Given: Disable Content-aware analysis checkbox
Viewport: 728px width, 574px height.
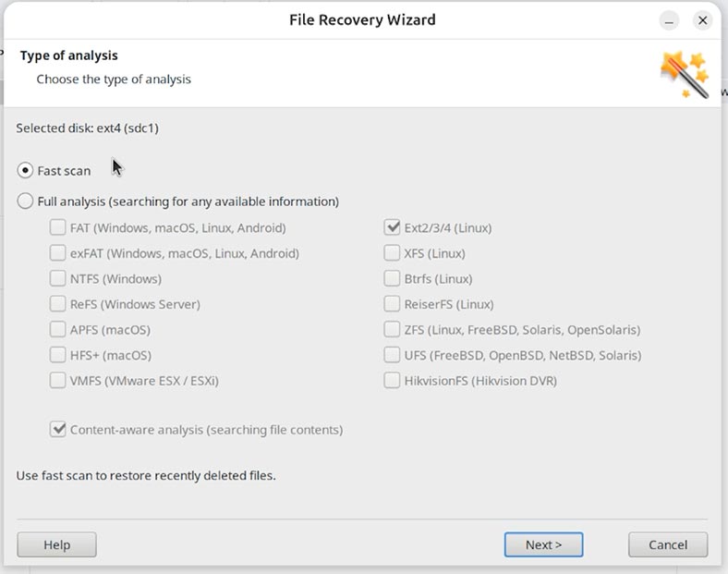Looking at the screenshot, I should pyautogui.click(x=57, y=430).
